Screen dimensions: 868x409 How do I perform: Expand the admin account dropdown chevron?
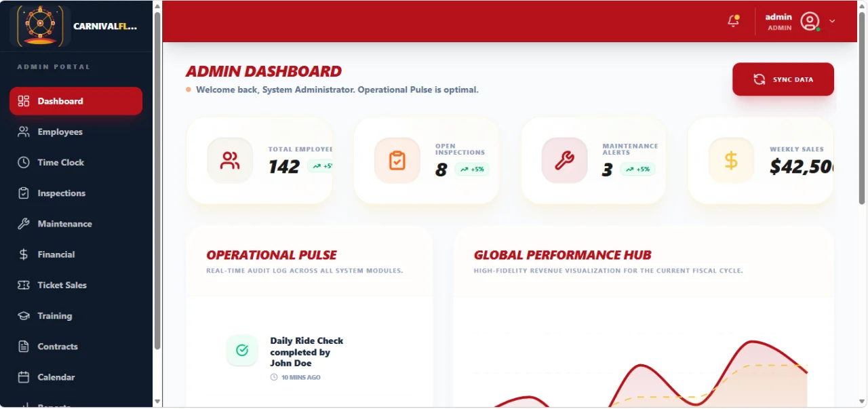(x=832, y=21)
